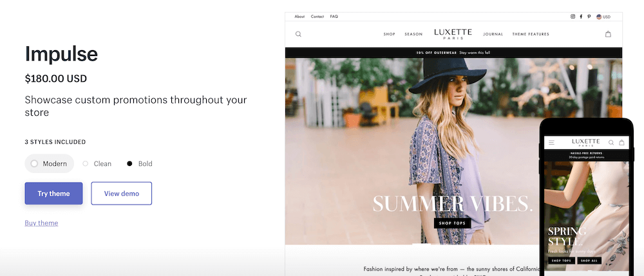This screenshot has height=276, width=644.
Task: Click the cart icon in mobile preview
Action: point(622,143)
